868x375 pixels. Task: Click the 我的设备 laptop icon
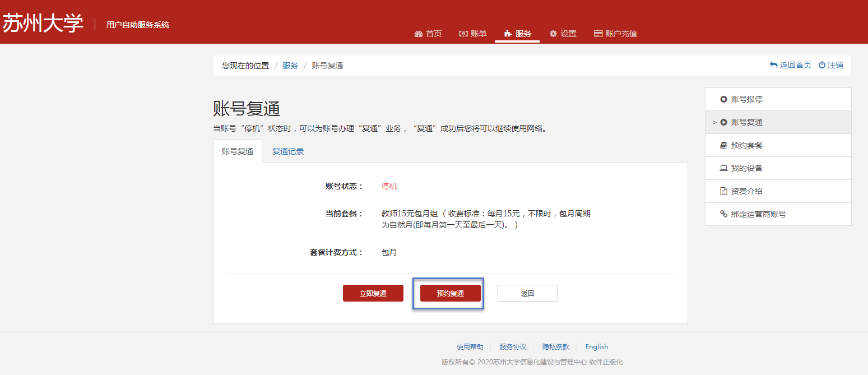coord(723,168)
